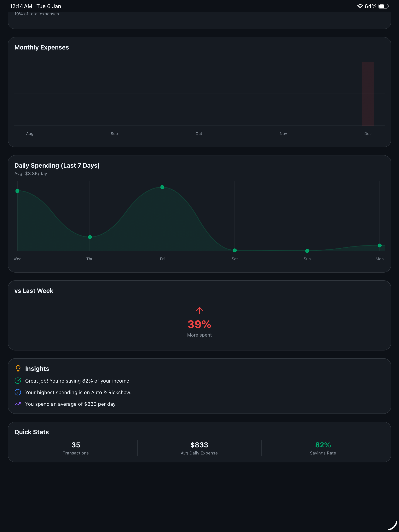Tap the 39% value
The image size is (399, 532).
point(199,324)
